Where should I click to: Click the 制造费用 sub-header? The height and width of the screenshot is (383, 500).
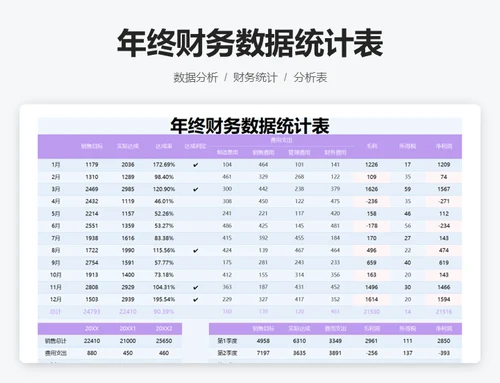pyautogui.click(x=227, y=152)
